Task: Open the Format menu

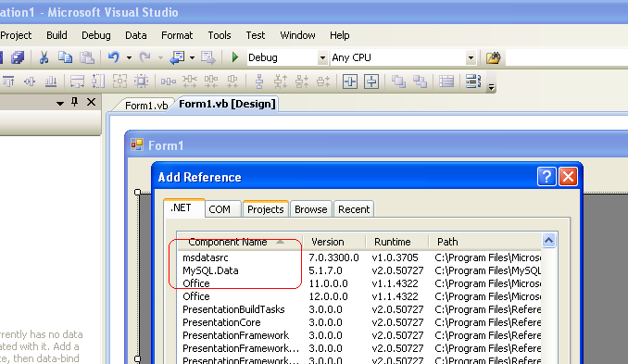Action: tap(177, 35)
